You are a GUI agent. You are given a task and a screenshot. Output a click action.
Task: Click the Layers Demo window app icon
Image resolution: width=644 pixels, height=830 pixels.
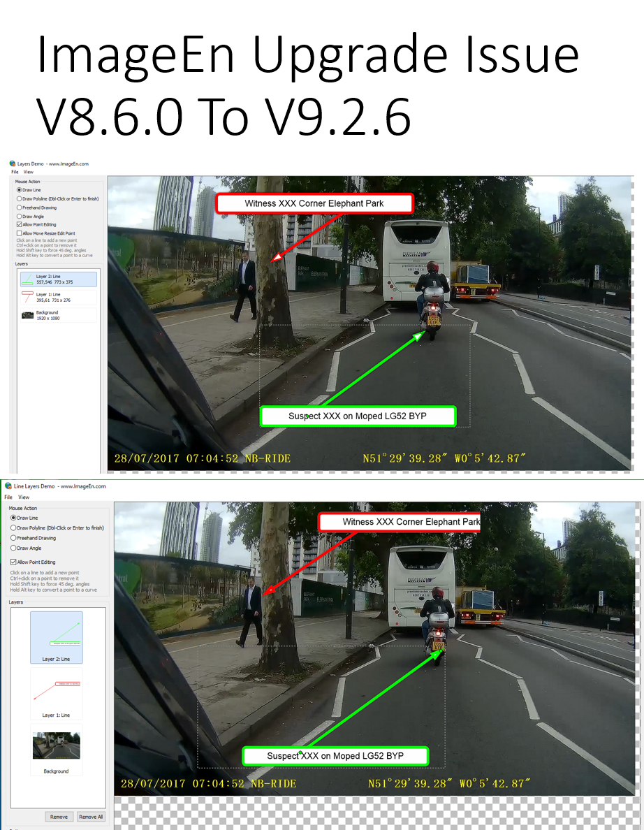[13, 163]
